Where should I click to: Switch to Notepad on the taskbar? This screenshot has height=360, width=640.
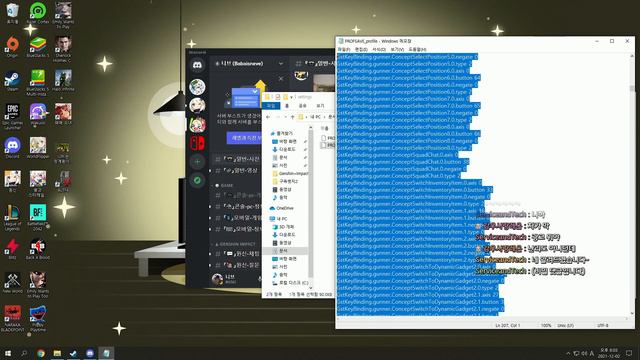pos(106,353)
